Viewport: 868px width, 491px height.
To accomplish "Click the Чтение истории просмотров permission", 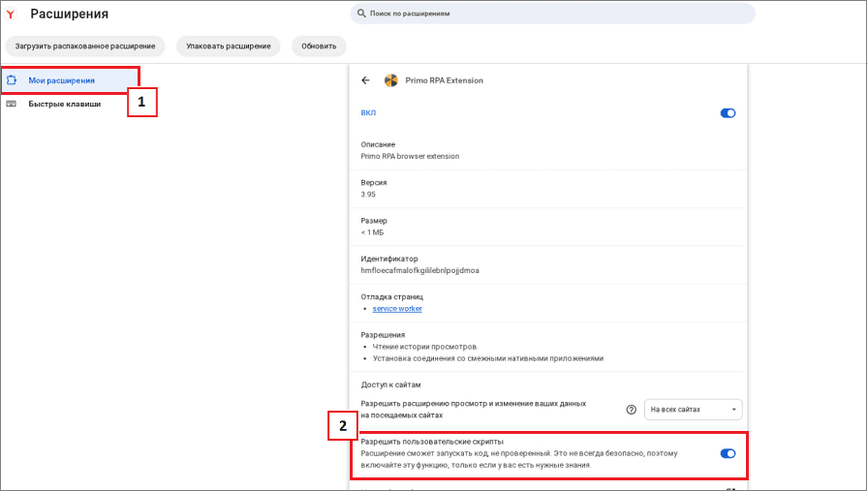I will 424,347.
